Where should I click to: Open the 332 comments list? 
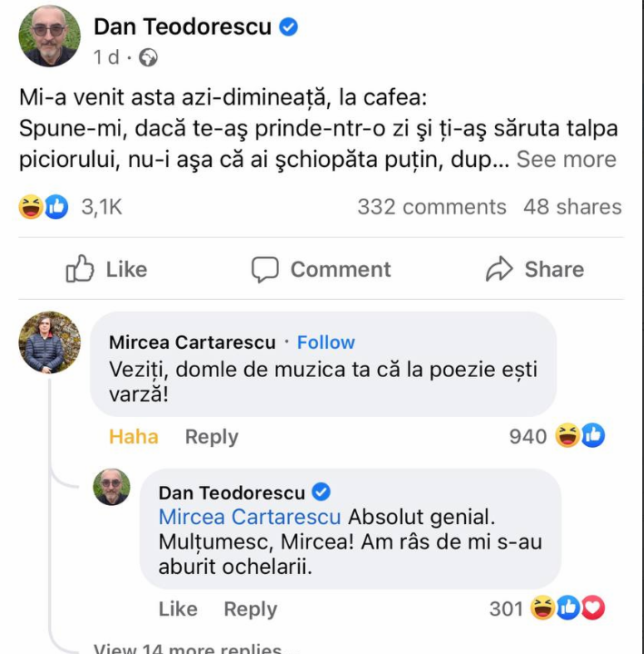pyautogui.click(x=431, y=207)
